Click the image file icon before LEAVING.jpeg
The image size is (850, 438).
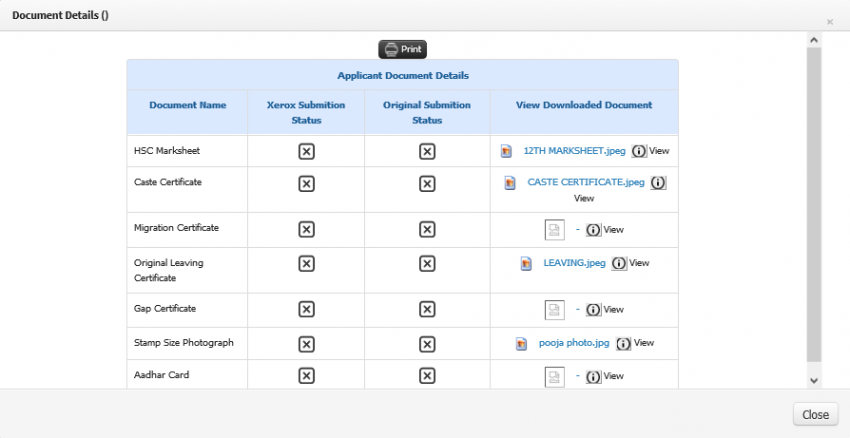click(526, 263)
